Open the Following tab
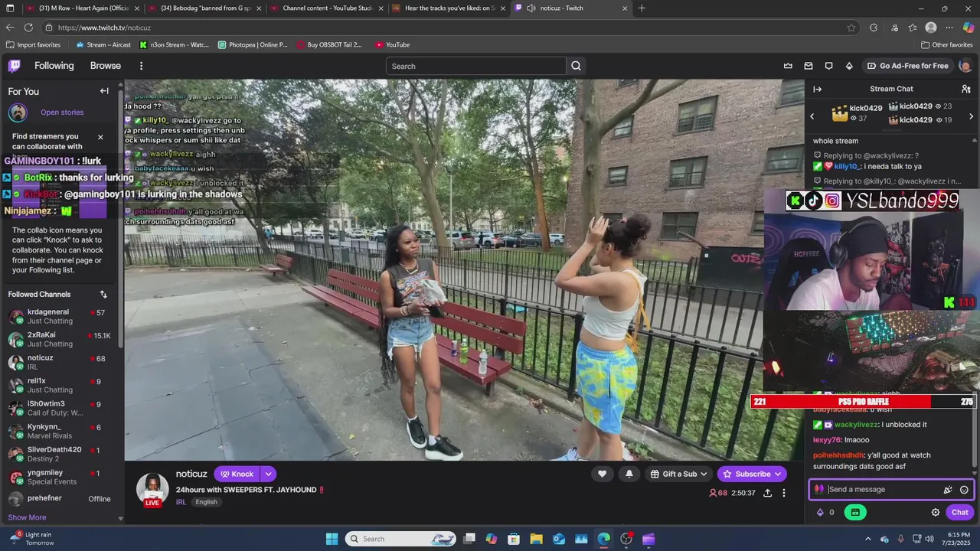The width and height of the screenshot is (980, 551). (x=54, y=66)
